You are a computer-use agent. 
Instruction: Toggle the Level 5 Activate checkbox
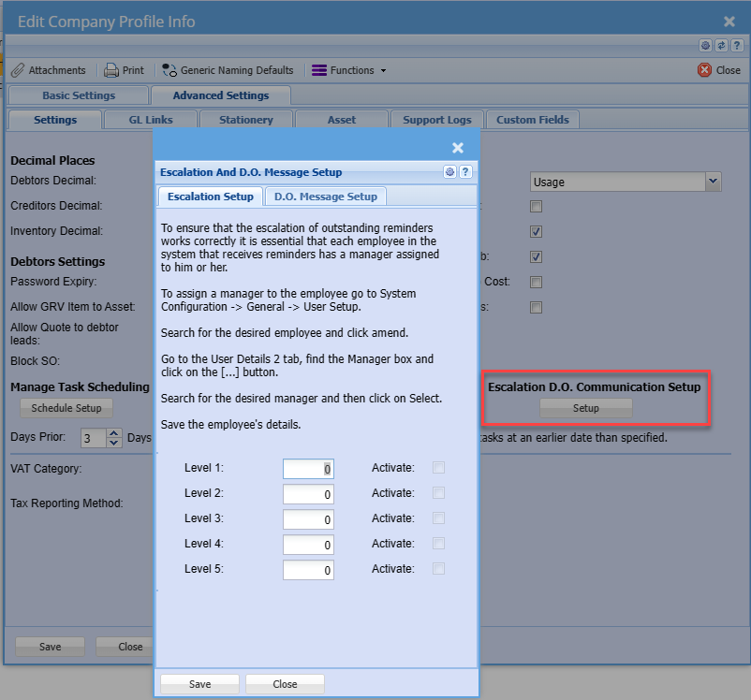coord(438,569)
